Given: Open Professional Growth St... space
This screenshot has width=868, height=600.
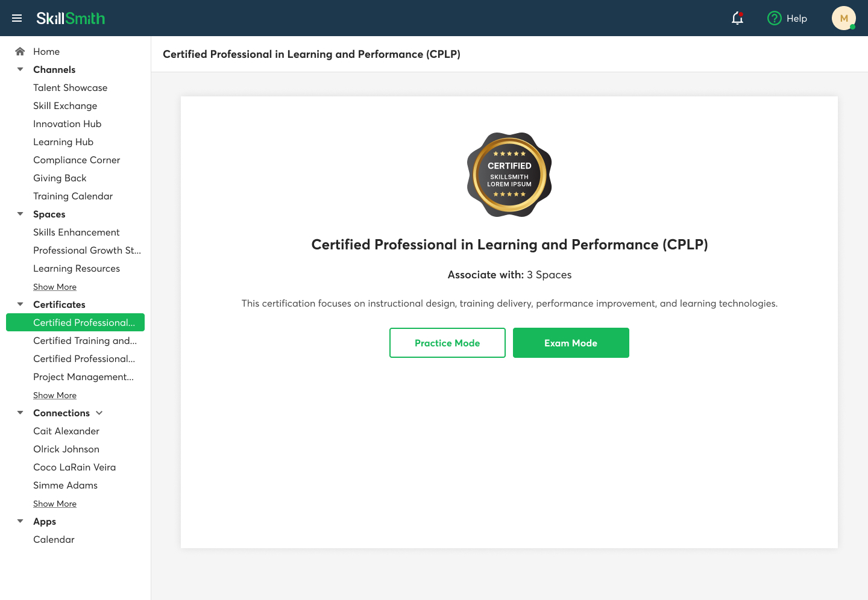Looking at the screenshot, I should pyautogui.click(x=87, y=250).
